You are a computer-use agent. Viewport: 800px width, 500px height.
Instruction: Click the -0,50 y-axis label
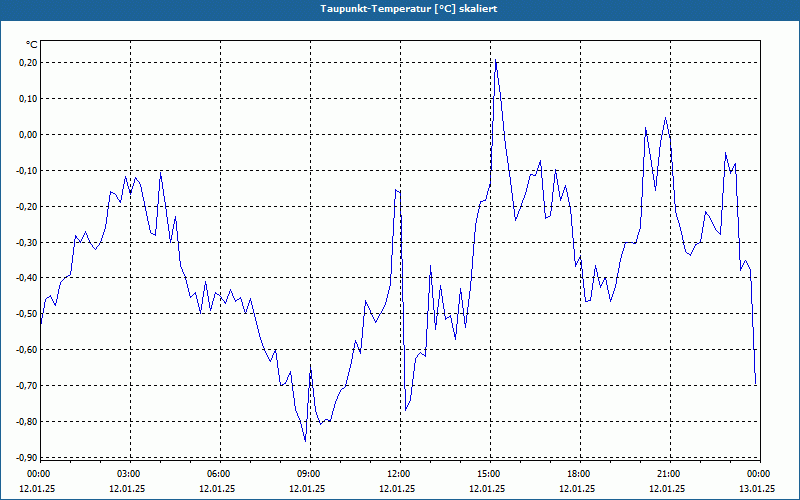pyautogui.click(x=27, y=314)
